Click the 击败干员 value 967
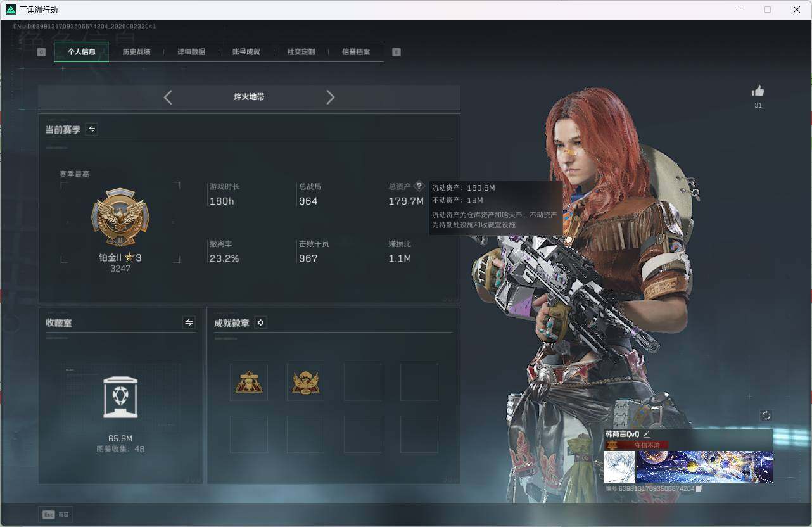Image resolution: width=812 pixels, height=527 pixels. pos(308,258)
